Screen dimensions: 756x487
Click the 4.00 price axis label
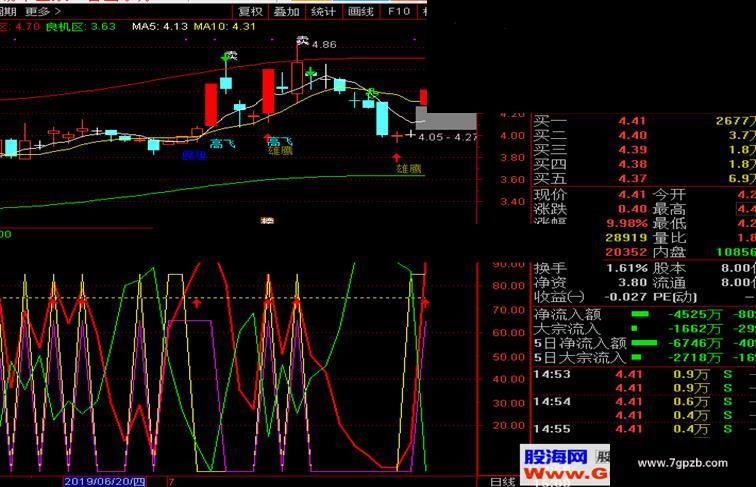click(x=512, y=136)
